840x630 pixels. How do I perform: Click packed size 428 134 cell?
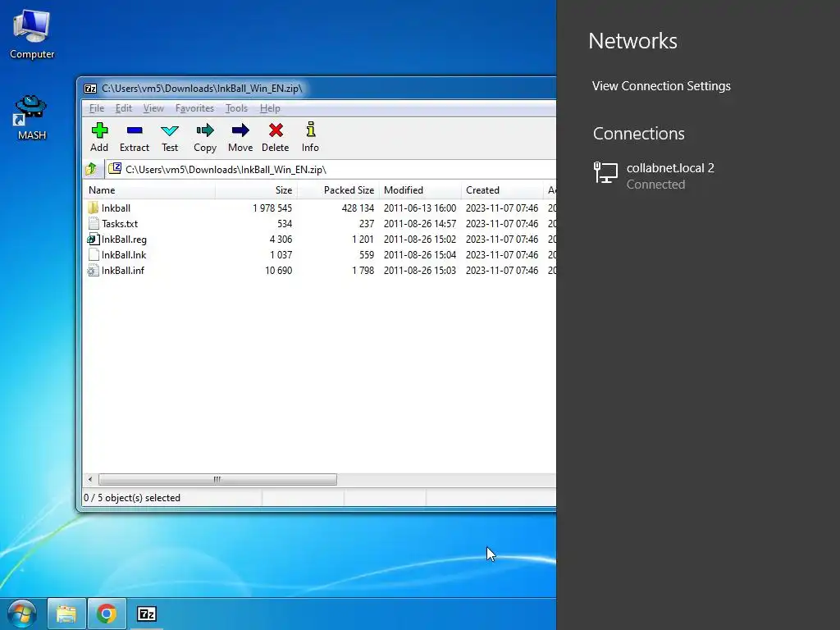pos(358,208)
